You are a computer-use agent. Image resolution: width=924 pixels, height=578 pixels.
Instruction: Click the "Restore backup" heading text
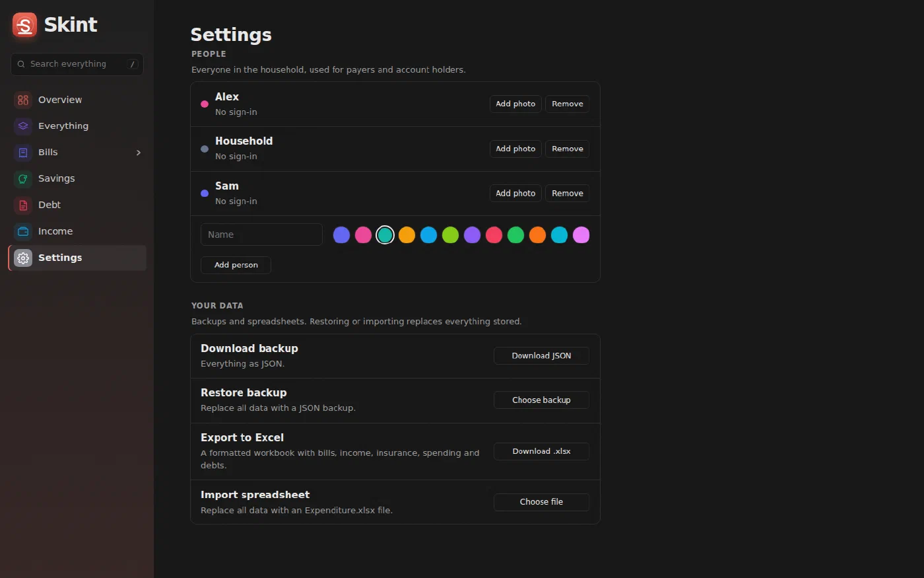(244, 393)
